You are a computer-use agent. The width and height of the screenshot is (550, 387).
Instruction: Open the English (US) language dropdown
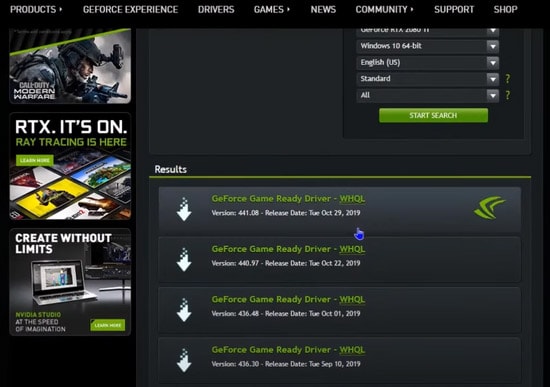(x=428, y=62)
